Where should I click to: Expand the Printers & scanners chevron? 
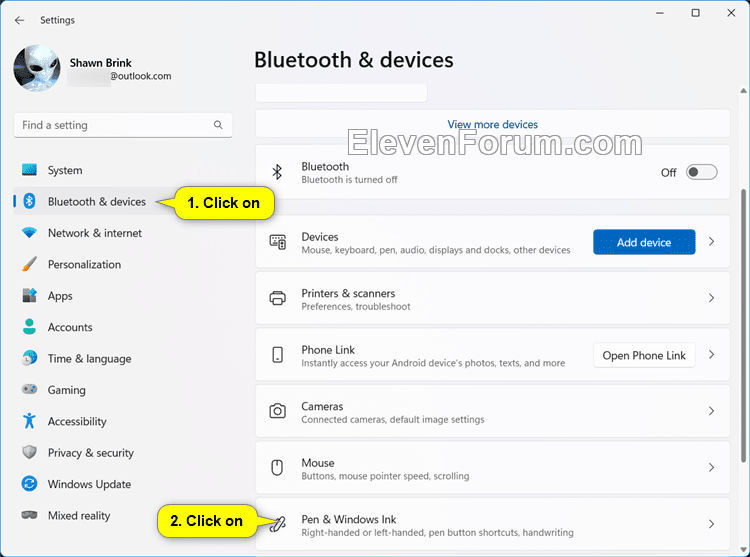pos(711,298)
